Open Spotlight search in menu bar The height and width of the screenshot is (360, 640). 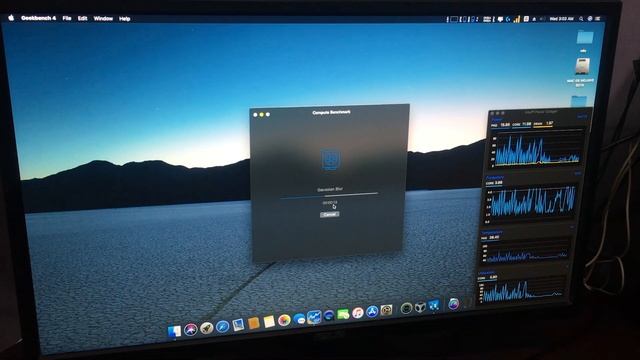pyautogui.click(x=581, y=19)
